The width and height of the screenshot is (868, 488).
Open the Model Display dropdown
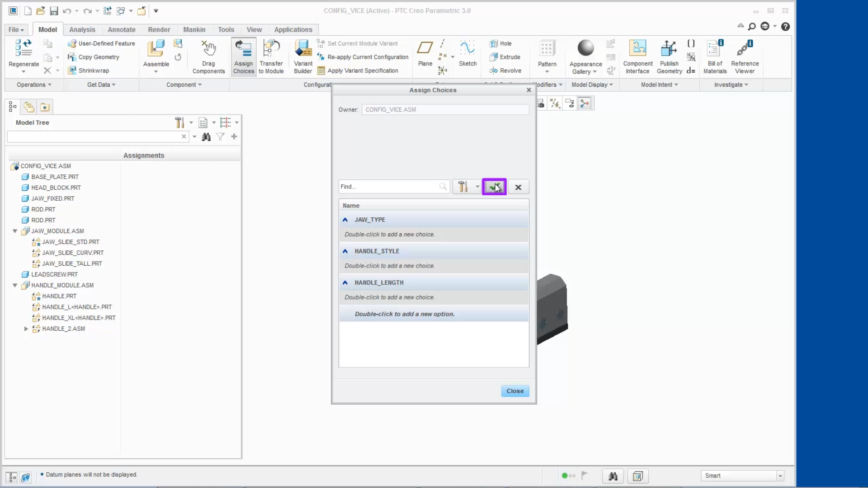[x=592, y=84]
